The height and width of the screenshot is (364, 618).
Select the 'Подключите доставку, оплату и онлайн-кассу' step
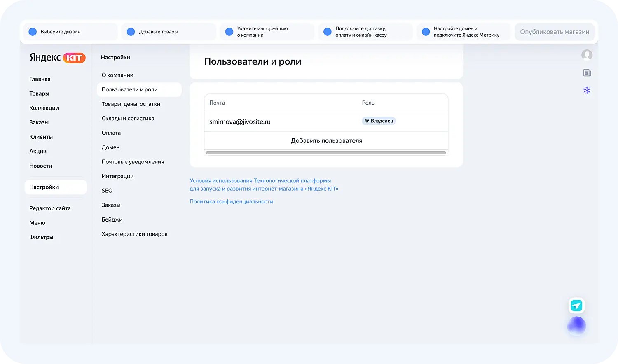pos(365,32)
